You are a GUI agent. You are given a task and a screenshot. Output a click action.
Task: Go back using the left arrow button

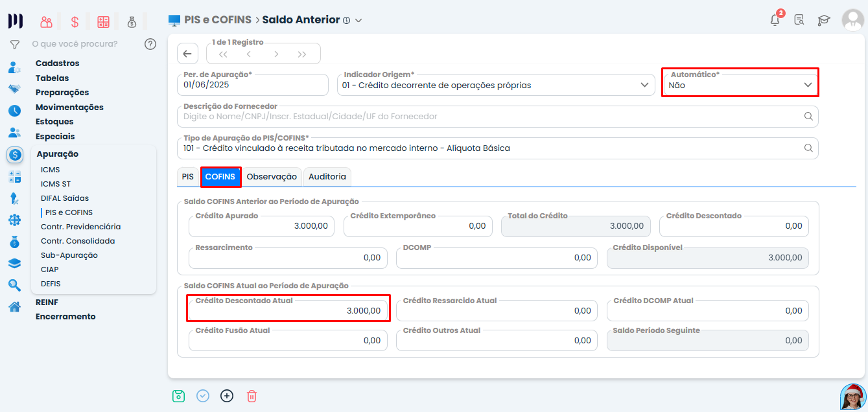pyautogui.click(x=187, y=53)
